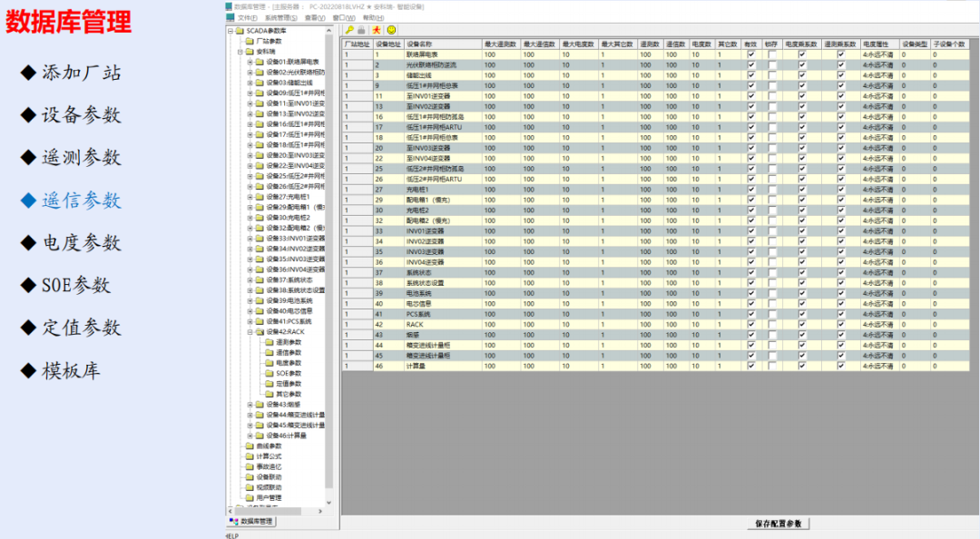Expand the 设备27:充电桩1 tree node

pos(250,197)
